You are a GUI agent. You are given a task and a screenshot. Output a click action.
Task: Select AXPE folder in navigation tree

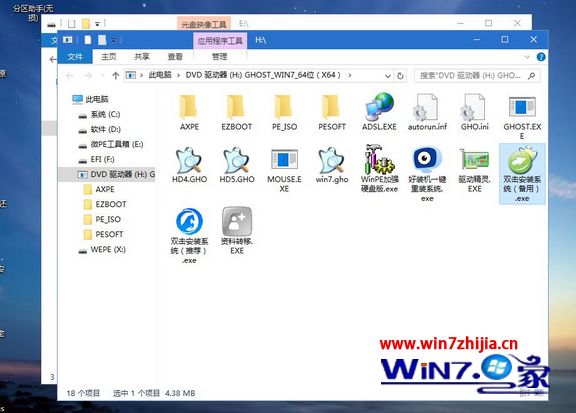[x=99, y=189]
